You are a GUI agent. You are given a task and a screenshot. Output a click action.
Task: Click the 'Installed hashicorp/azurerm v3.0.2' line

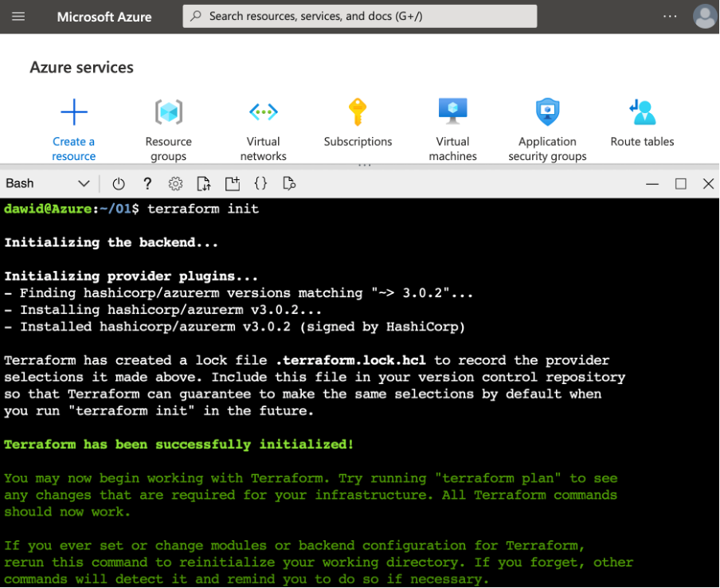click(x=234, y=327)
